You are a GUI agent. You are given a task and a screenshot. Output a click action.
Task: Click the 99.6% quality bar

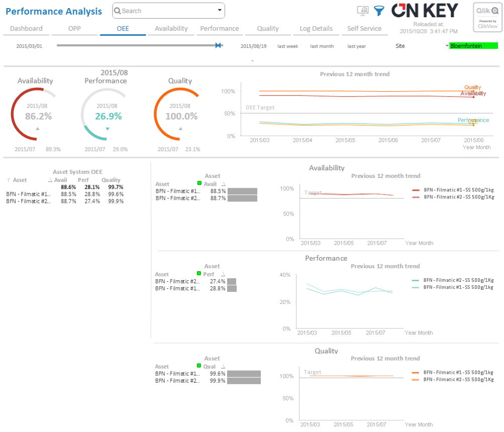(244, 374)
